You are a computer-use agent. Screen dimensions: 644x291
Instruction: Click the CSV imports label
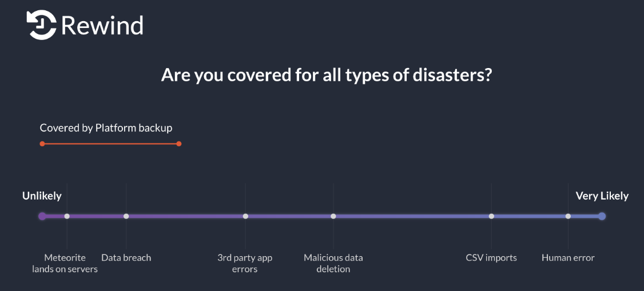[x=491, y=258]
